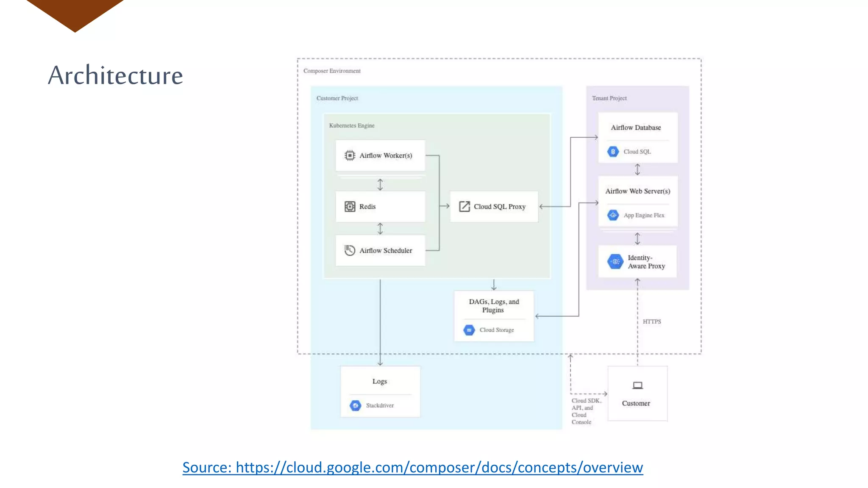The height and width of the screenshot is (488, 868).
Task: Click the Tenant Project label
Action: (x=609, y=98)
